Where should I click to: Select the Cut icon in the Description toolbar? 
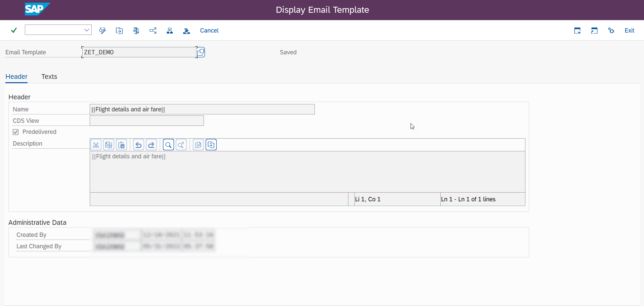96,145
